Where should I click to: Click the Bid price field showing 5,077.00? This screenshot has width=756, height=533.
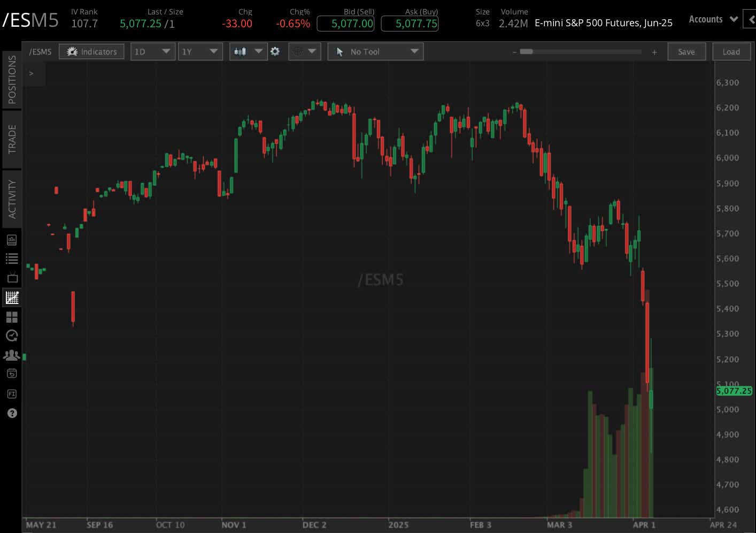[345, 24]
